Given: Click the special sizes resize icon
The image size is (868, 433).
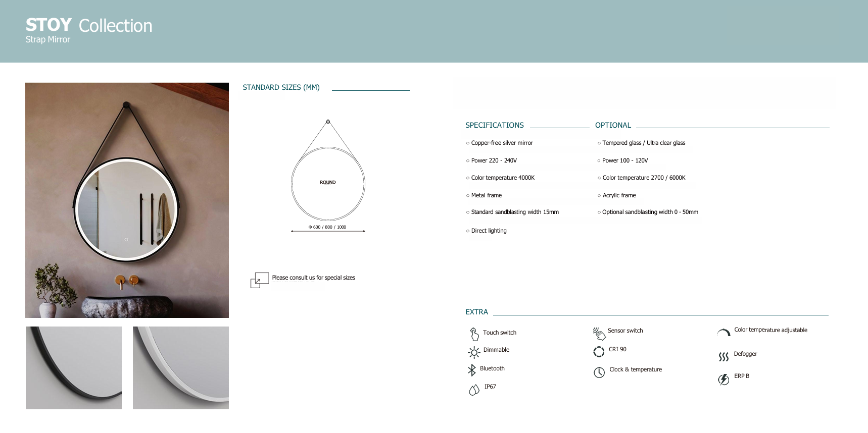Looking at the screenshot, I should [x=259, y=280].
